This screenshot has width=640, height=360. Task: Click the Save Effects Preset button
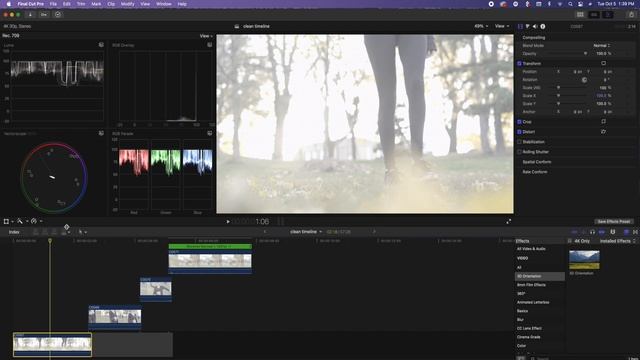613,221
